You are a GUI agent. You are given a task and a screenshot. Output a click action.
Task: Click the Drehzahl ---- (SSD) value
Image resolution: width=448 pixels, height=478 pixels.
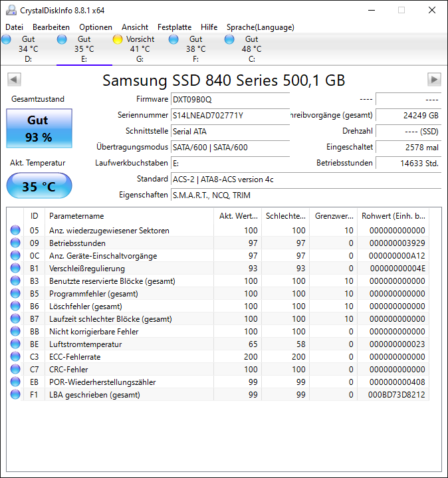[408, 132]
